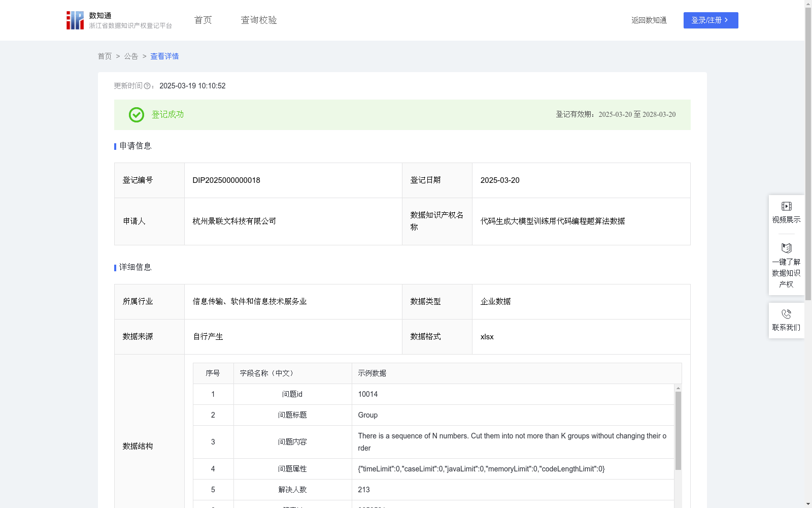Viewport: 812px width, 508px height.
Task: Click the update time 2025-03-19 10:10:52
Action: click(192, 86)
